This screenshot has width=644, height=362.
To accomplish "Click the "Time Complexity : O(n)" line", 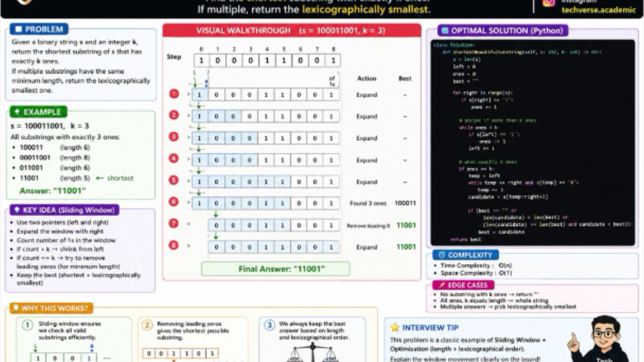I will pyautogui.click(x=476, y=265).
